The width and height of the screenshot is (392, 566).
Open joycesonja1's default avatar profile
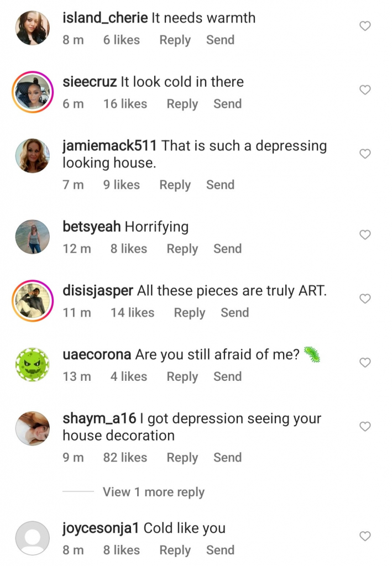33,538
